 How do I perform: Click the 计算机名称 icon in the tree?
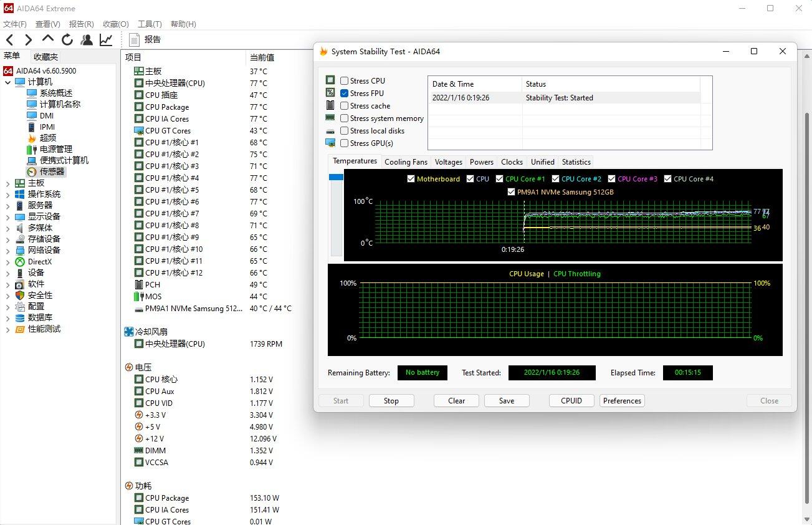32,104
